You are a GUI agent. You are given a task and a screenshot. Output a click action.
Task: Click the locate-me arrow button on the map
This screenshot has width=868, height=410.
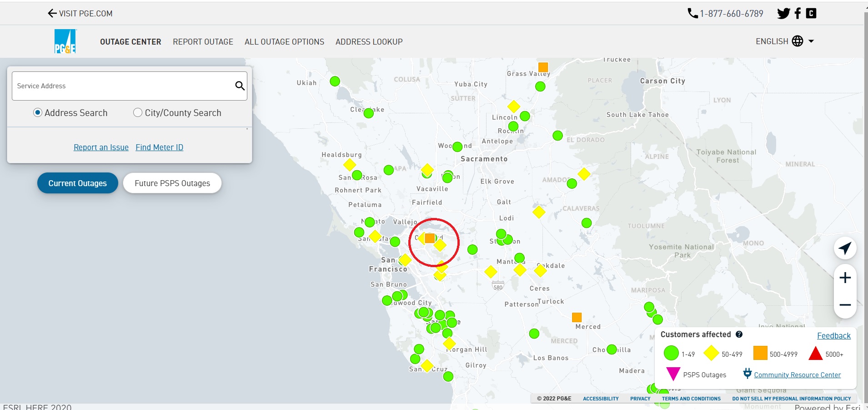845,248
